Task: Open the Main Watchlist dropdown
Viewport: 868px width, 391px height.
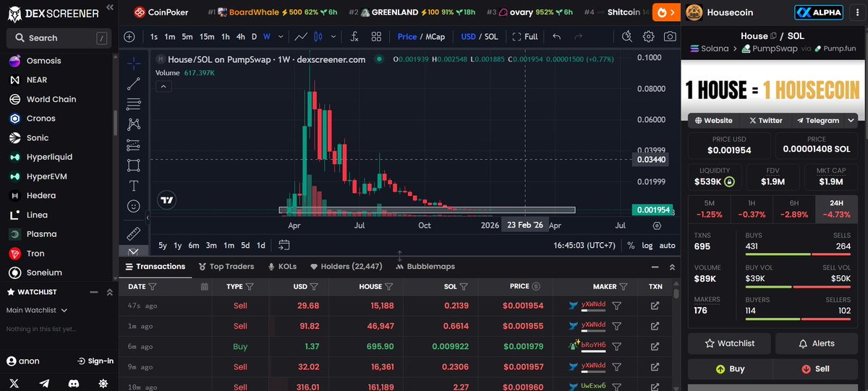Action: [x=37, y=310]
